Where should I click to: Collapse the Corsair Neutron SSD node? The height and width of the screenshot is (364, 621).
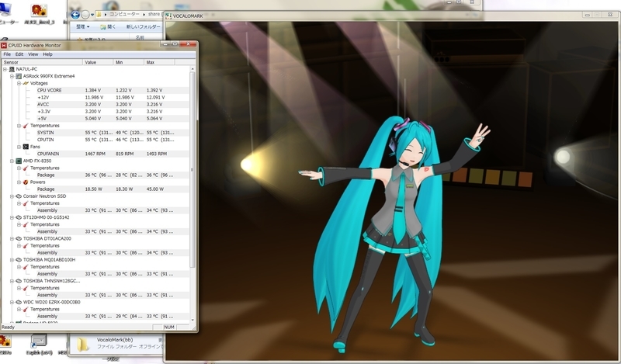[12, 196]
